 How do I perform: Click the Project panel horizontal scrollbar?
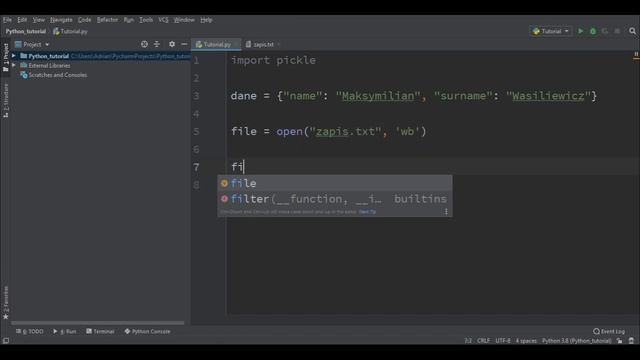click(98, 323)
